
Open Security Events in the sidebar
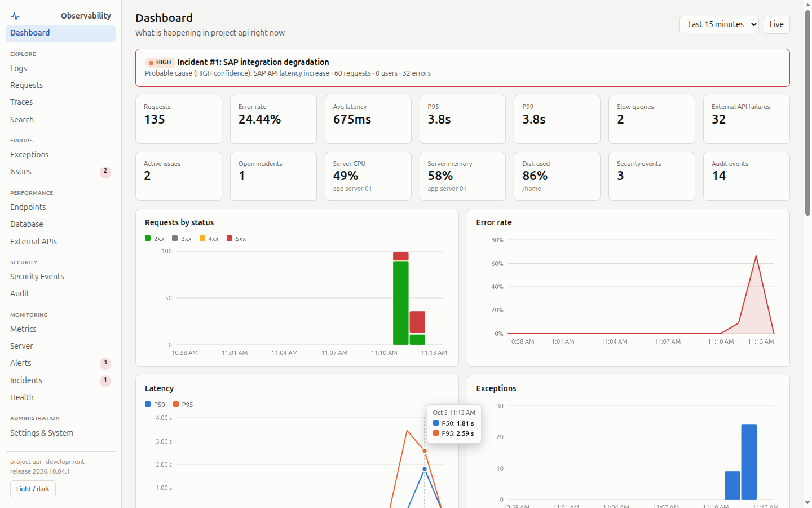point(60,277)
